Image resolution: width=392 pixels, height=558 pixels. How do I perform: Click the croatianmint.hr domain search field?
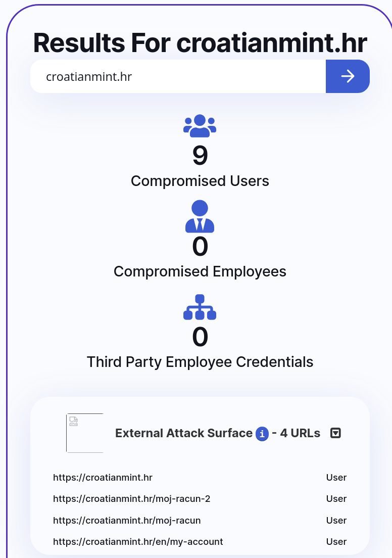[x=178, y=76]
